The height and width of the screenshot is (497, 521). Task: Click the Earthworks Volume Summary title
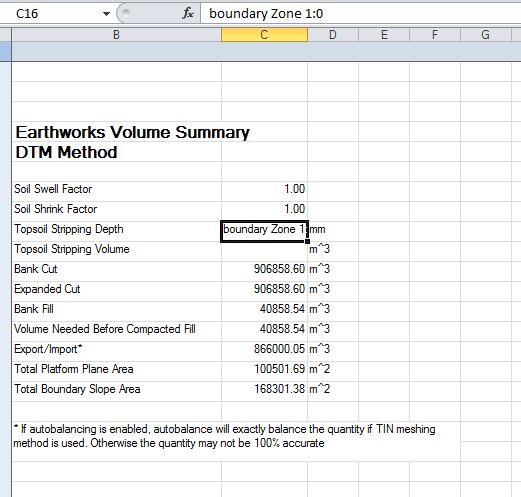[x=132, y=132]
